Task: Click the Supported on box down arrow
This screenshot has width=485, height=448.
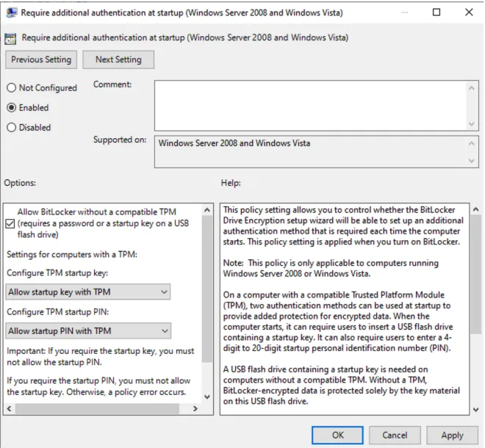Action: 472,161
